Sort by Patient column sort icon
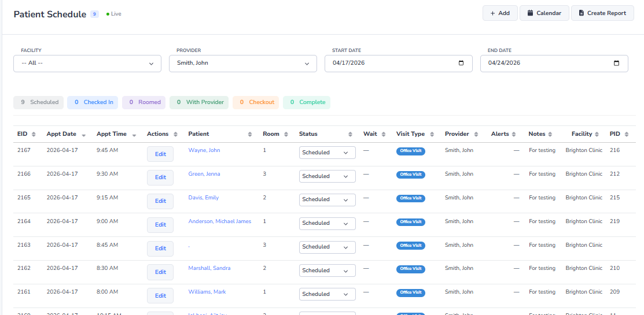This screenshot has height=315, width=644. (x=250, y=134)
